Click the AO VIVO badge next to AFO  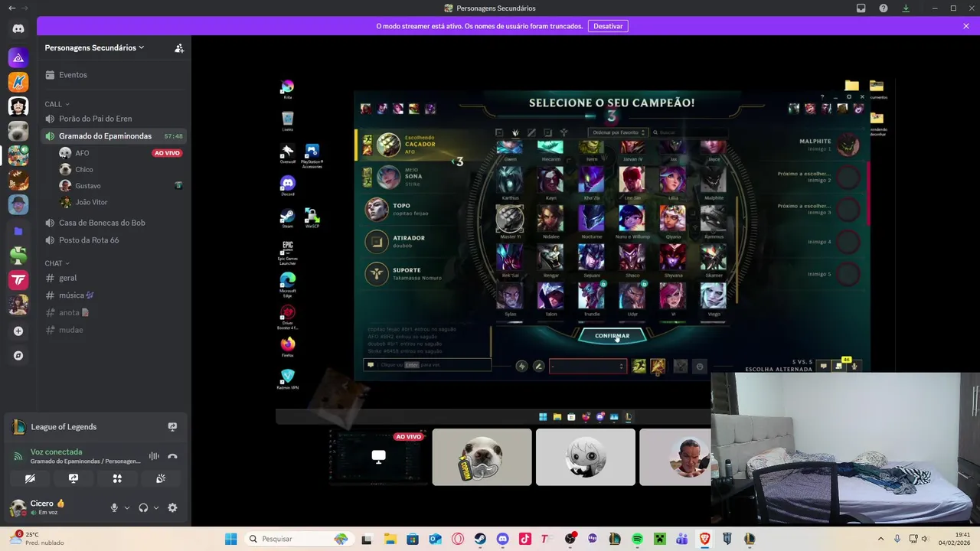167,153
